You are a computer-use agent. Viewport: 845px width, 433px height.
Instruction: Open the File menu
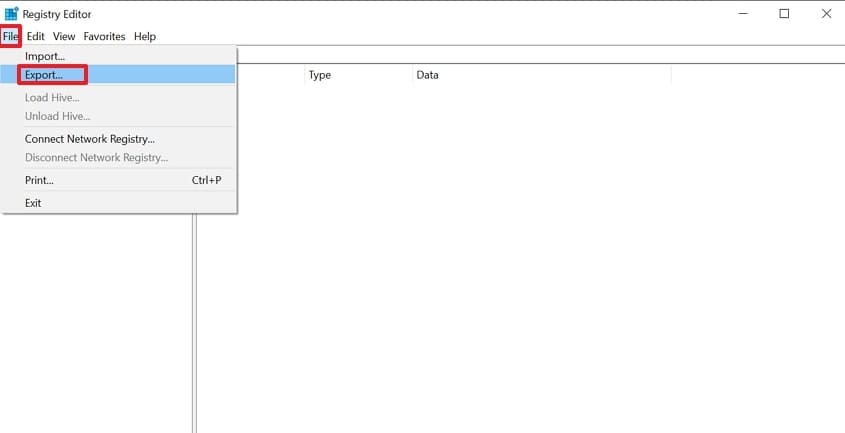(10, 37)
